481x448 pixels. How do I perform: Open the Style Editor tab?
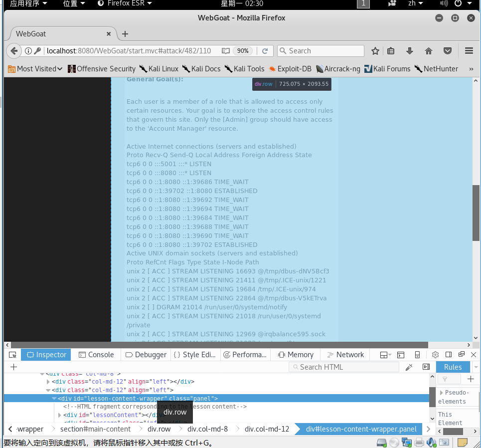click(195, 355)
